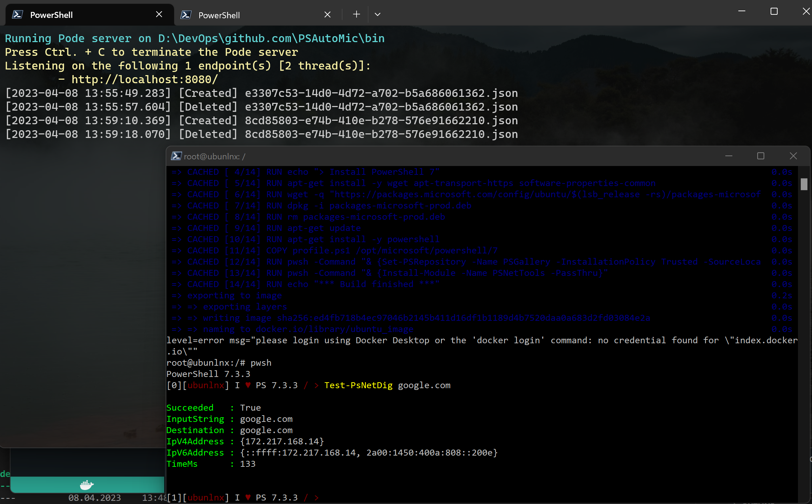The height and width of the screenshot is (504, 812).
Task: Minimize the root@ubunlnx terminal window
Action: (728, 156)
